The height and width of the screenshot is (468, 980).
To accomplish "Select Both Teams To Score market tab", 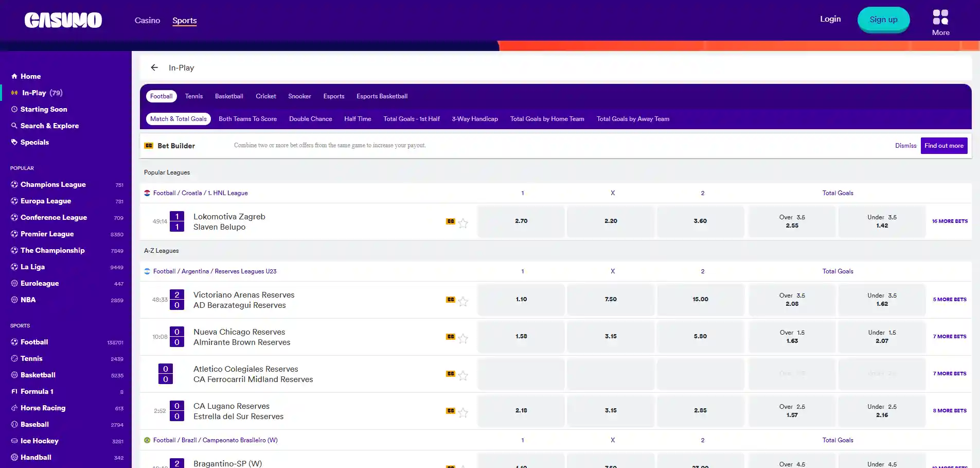I will coord(247,119).
